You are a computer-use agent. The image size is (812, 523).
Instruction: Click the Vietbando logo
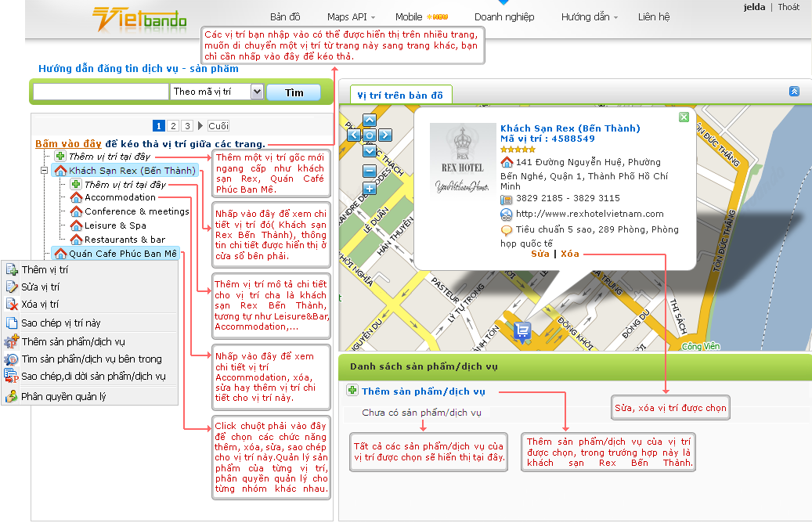139,20
